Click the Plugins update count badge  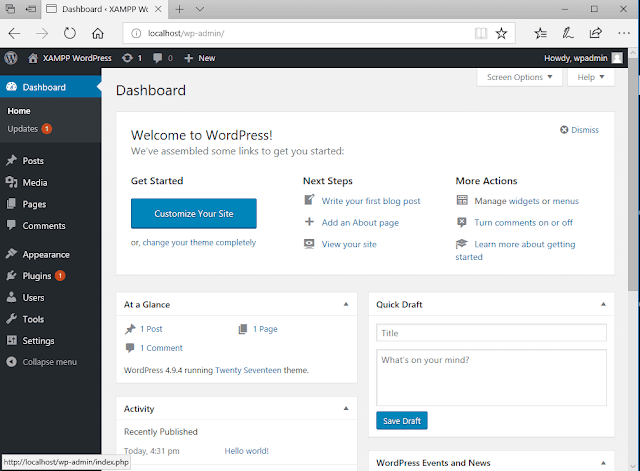point(60,276)
